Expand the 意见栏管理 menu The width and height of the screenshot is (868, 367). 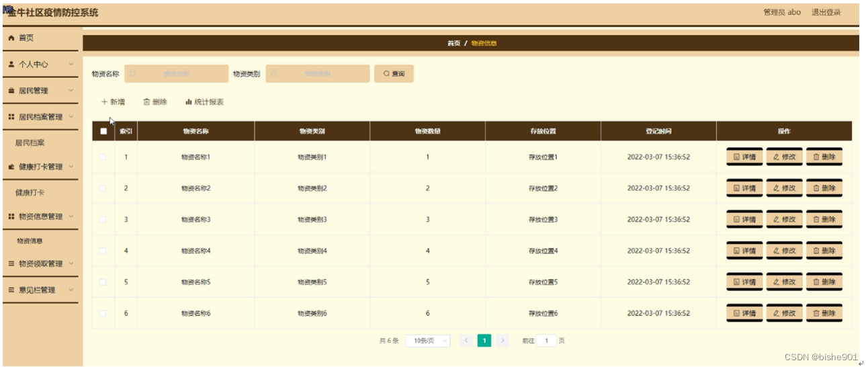pos(40,290)
